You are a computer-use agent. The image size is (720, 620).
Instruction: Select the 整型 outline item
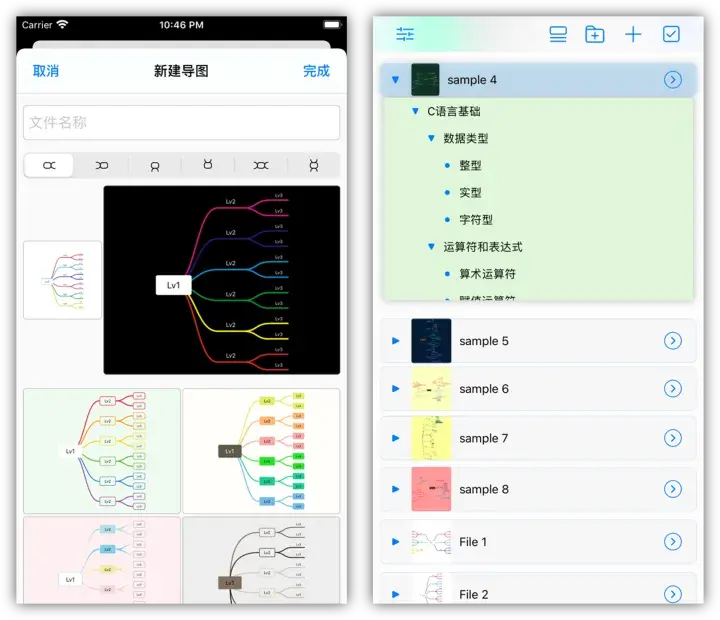pos(470,165)
